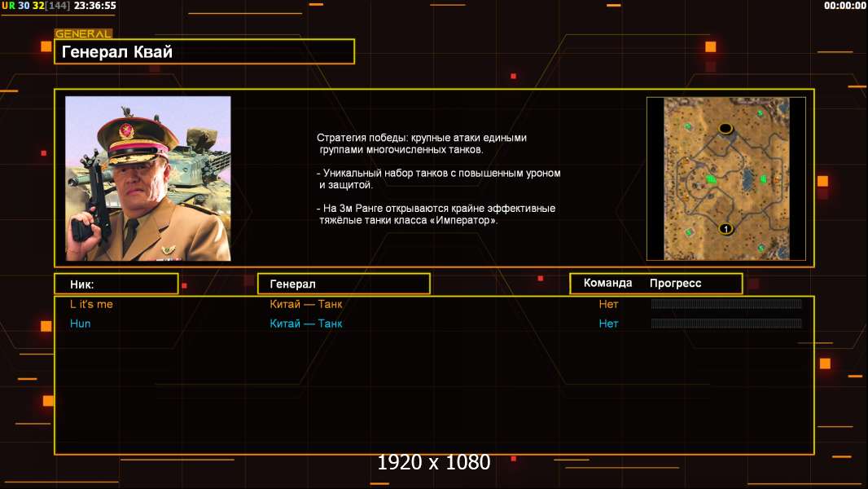Click the bottom-left green supply marker on minimap

click(689, 232)
